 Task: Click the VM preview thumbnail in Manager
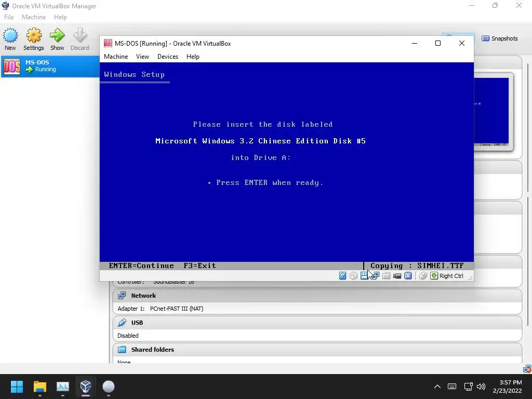tap(494, 112)
